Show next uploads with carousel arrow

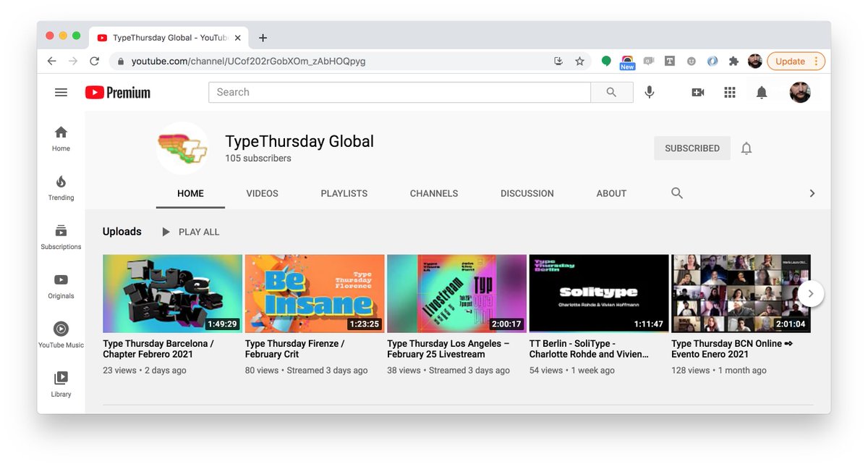[x=811, y=293]
